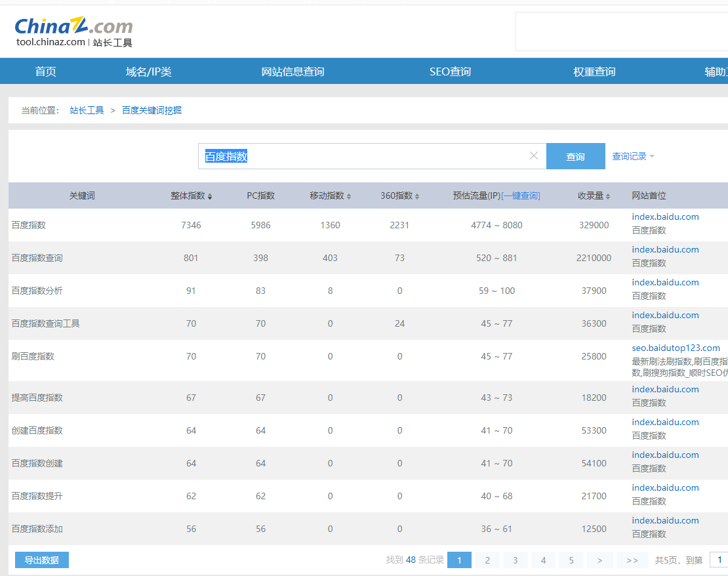Click the 48 records count
This screenshot has width=728, height=576.
(411, 560)
